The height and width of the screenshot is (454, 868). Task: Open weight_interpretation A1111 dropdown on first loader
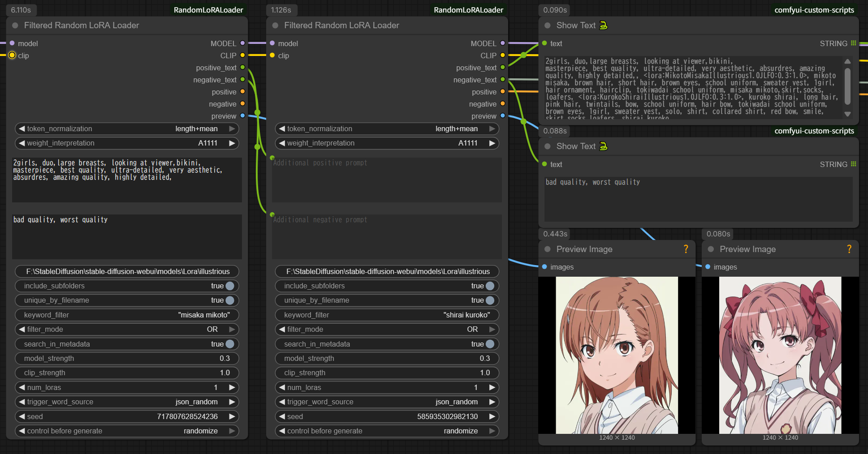click(x=127, y=143)
